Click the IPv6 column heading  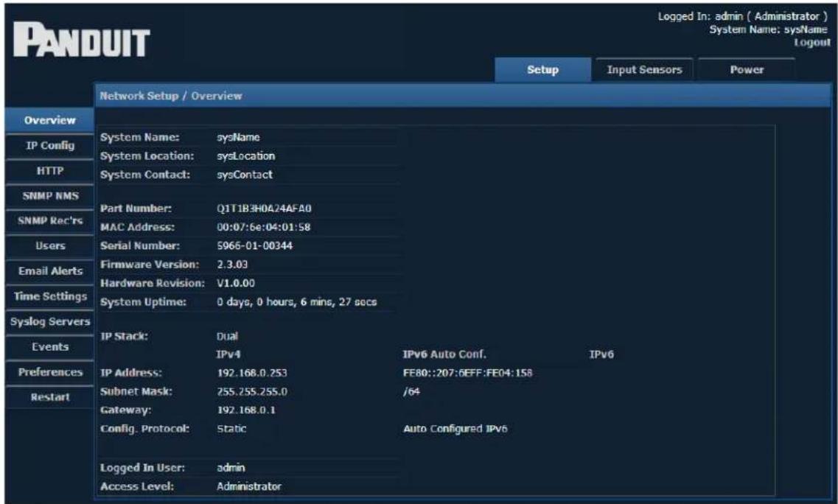tap(601, 354)
